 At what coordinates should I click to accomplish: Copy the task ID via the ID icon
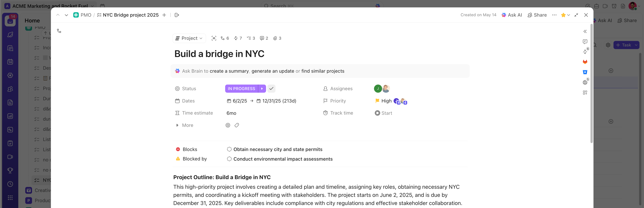[214, 38]
